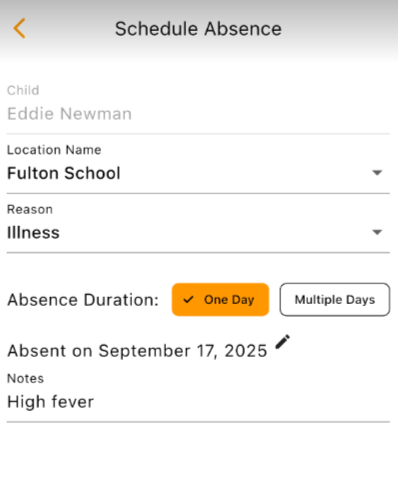Click the underline beneath High fever
The image size is (398, 492).
(x=198, y=422)
